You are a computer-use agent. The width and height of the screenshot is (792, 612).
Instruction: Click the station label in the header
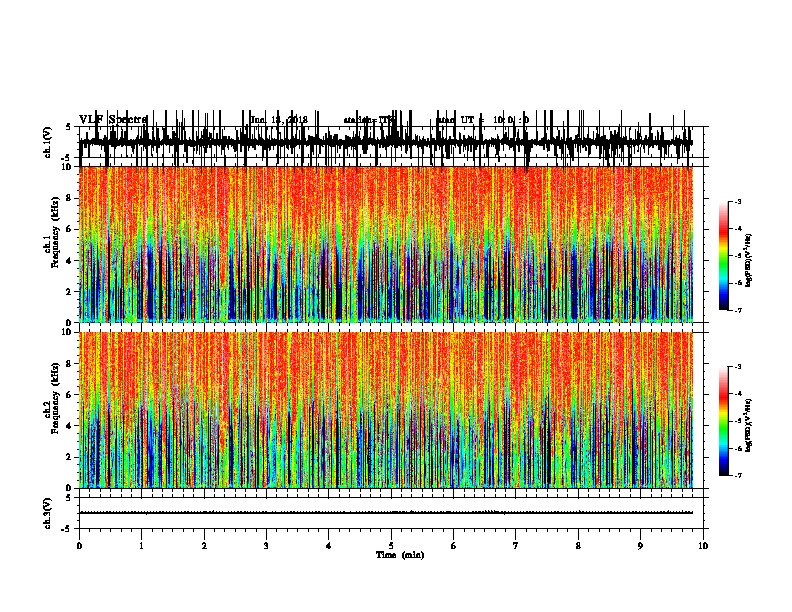(369, 120)
